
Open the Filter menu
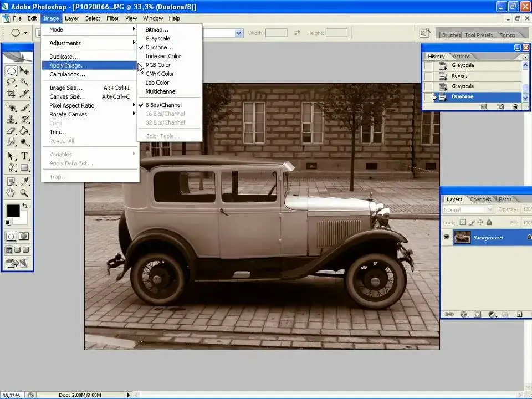click(112, 18)
